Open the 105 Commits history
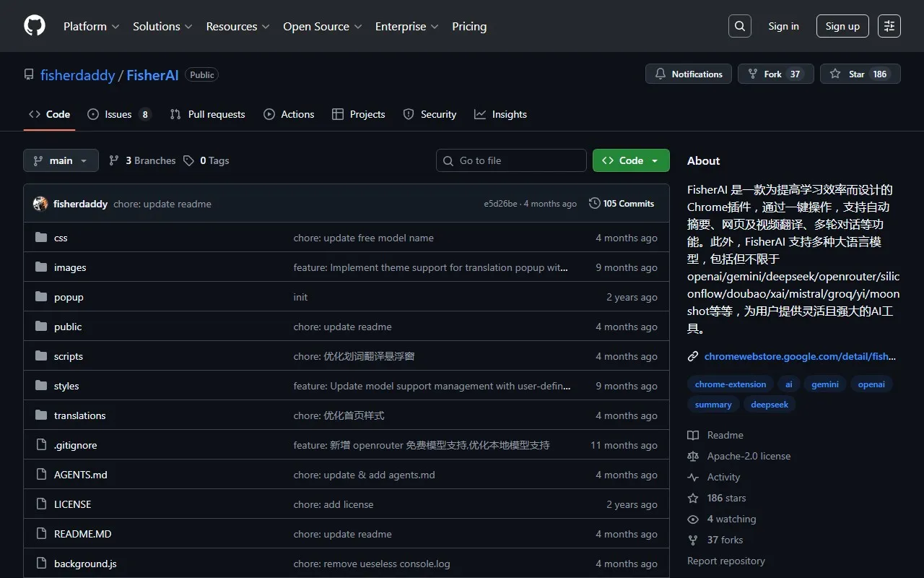The image size is (924, 578). coord(622,204)
